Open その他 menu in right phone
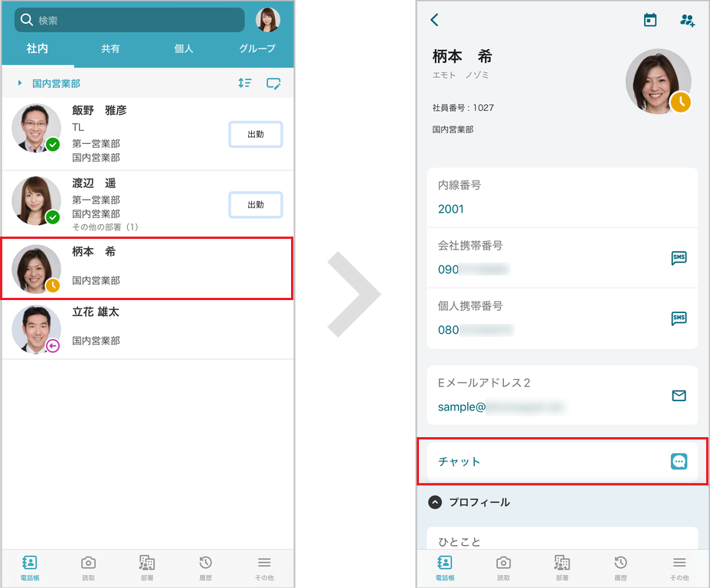The image size is (710, 588). (x=679, y=569)
